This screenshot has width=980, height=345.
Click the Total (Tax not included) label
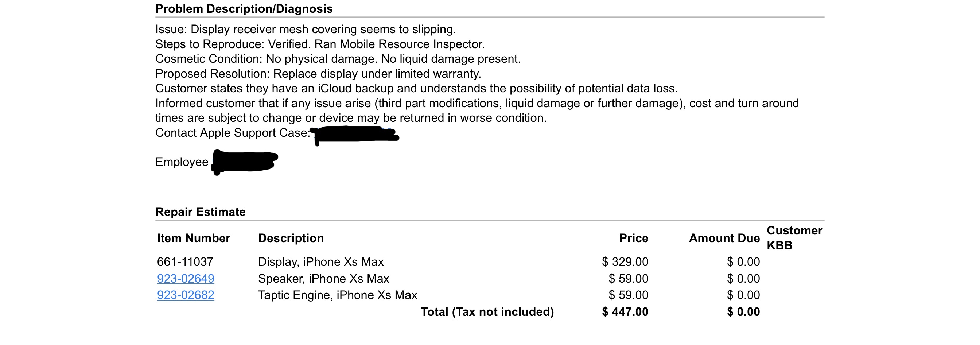point(487,312)
